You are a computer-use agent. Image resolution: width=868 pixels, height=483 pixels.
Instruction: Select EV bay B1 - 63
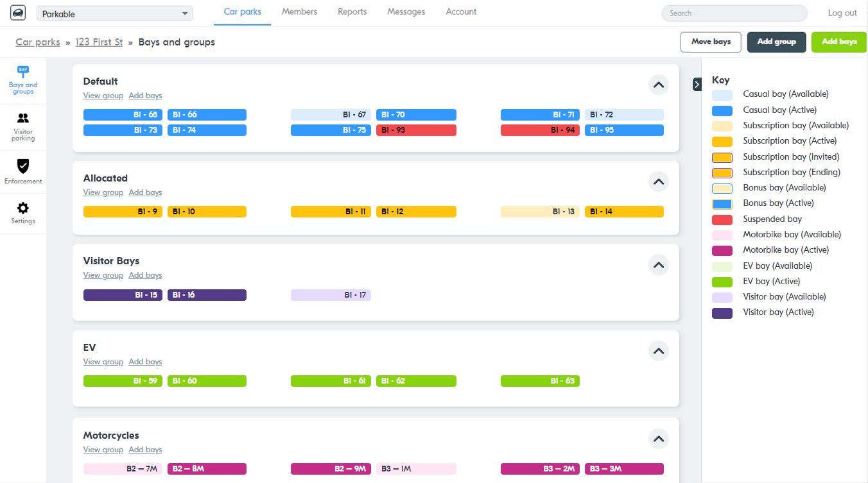540,381
